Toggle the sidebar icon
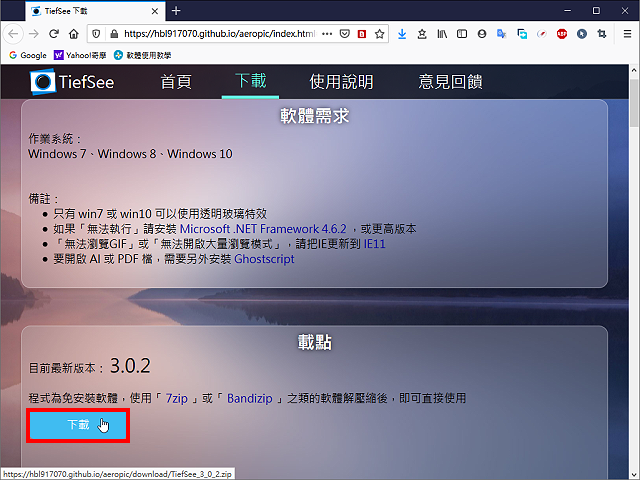 pyautogui.click(x=462, y=34)
